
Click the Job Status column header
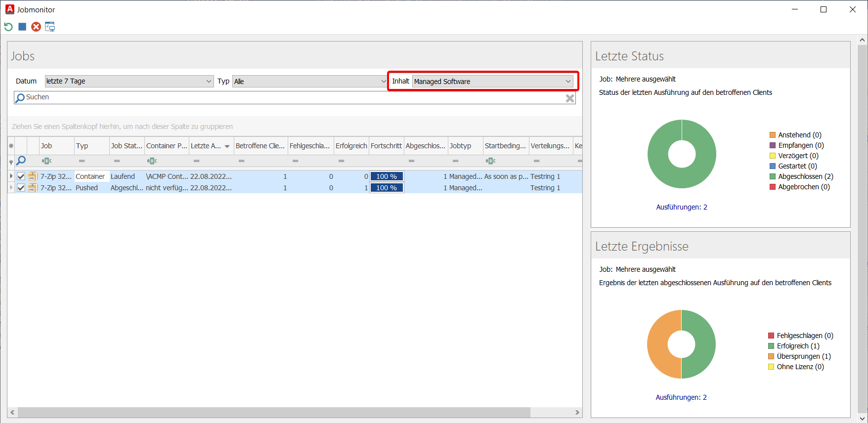[126, 146]
